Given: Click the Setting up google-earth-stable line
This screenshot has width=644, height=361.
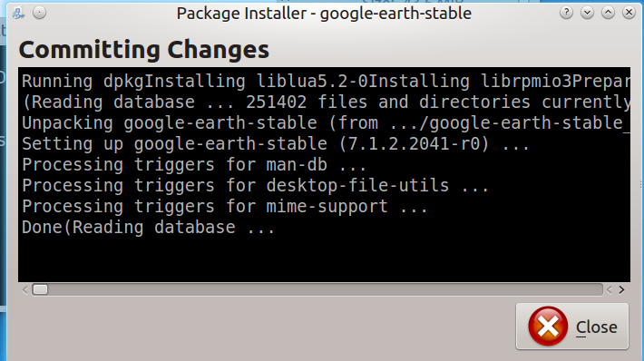Looking at the screenshot, I should point(276,144).
